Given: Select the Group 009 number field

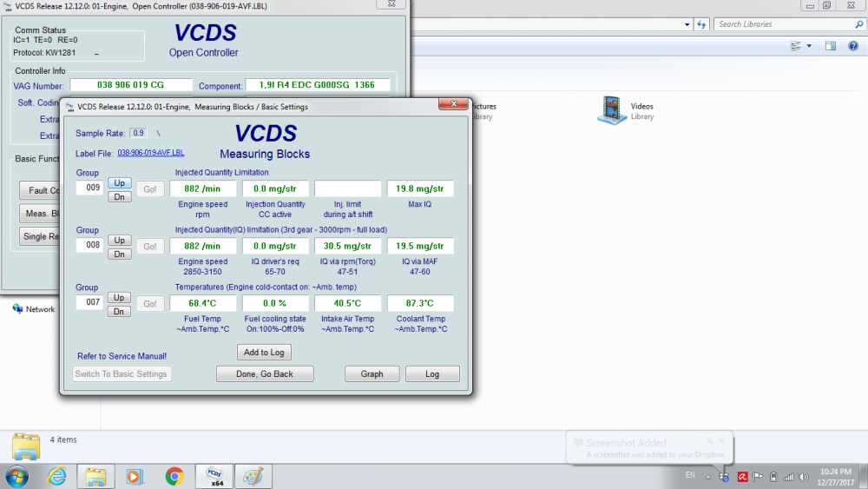Looking at the screenshot, I should (x=89, y=188).
